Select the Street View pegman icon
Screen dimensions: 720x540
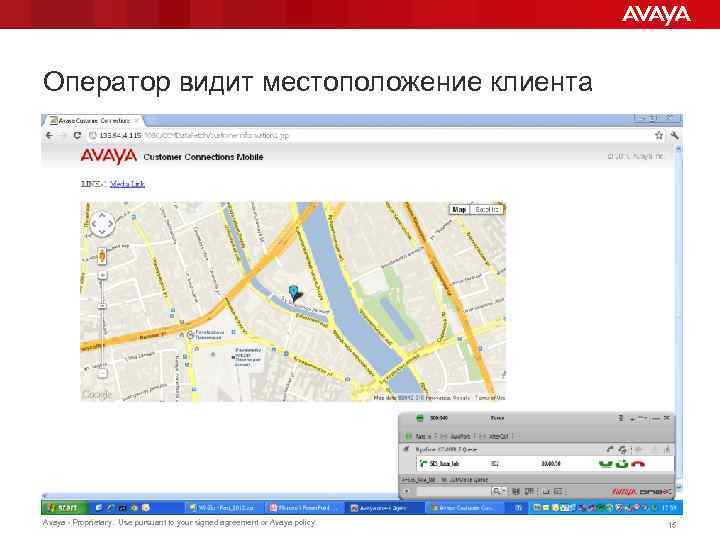click(102, 256)
